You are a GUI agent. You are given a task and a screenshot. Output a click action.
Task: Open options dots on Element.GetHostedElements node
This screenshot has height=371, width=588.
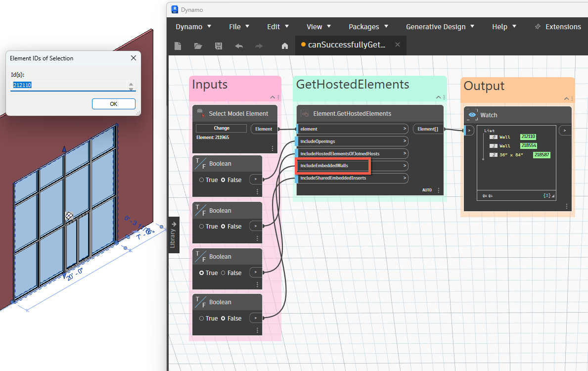click(438, 190)
